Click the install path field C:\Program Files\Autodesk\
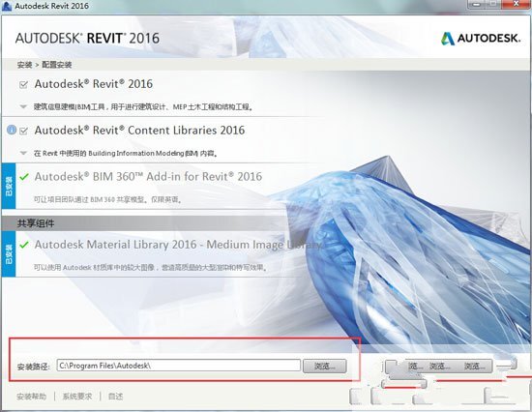Viewport: 532px width, 412px height. pyautogui.click(x=179, y=366)
